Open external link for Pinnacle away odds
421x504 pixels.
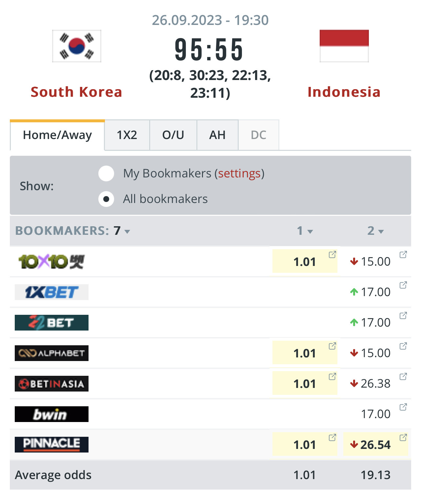pos(403,437)
